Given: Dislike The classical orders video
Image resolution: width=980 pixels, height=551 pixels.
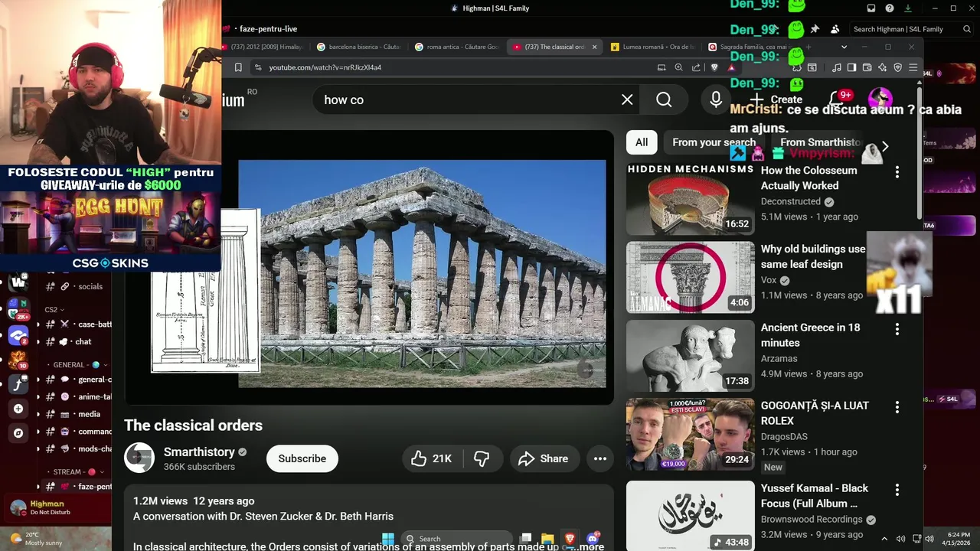Looking at the screenshot, I should [x=482, y=458].
